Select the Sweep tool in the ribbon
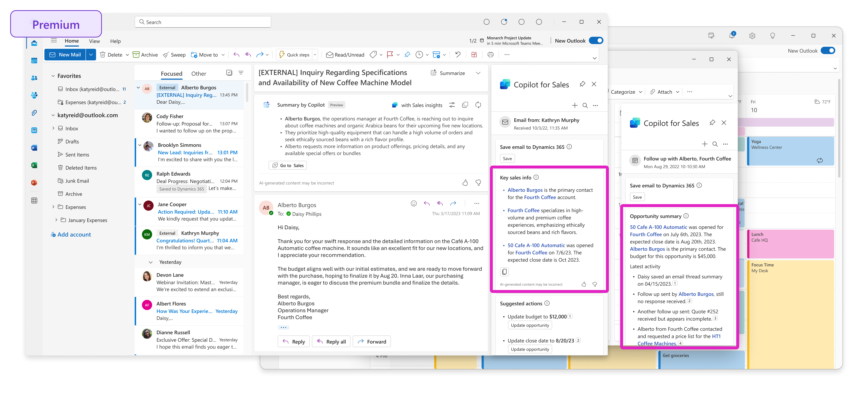The width and height of the screenshot is (868, 393). pyautogui.click(x=174, y=54)
